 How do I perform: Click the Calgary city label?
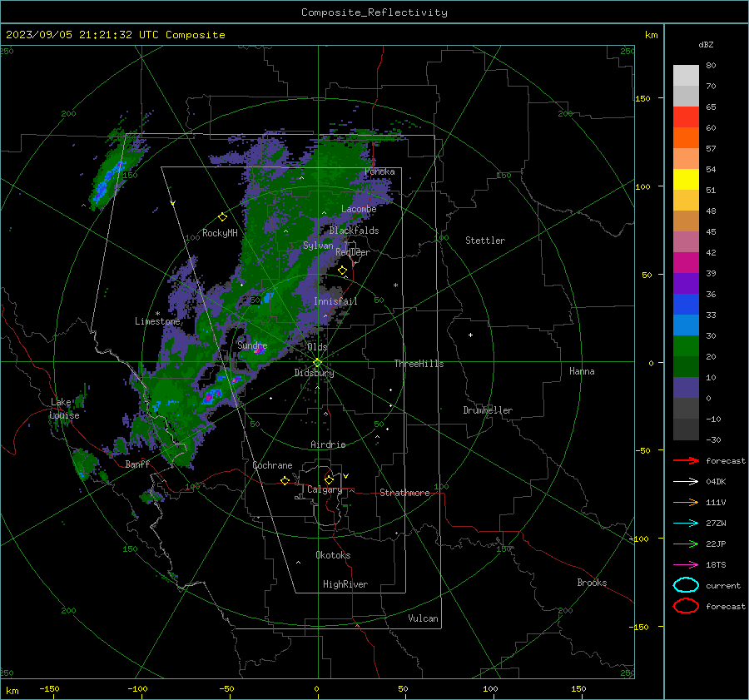pos(325,489)
